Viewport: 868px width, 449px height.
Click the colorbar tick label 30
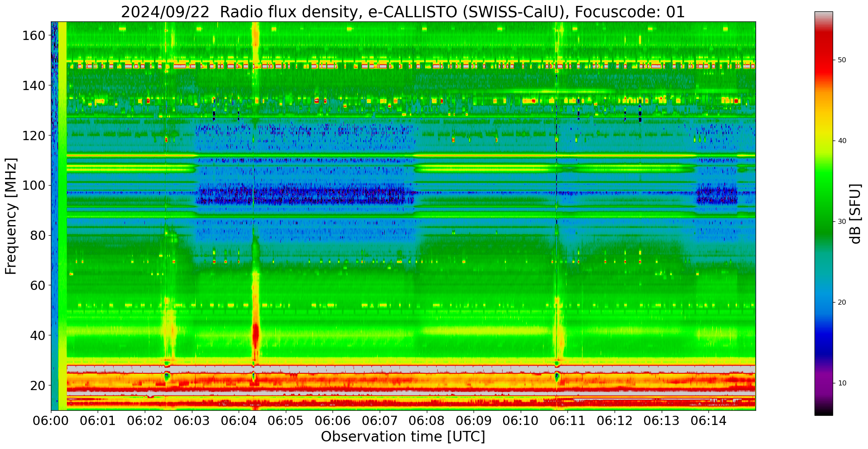coord(842,221)
